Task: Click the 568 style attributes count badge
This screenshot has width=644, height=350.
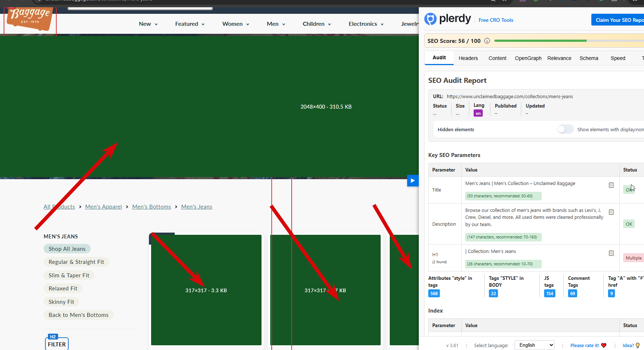Action: point(434,293)
